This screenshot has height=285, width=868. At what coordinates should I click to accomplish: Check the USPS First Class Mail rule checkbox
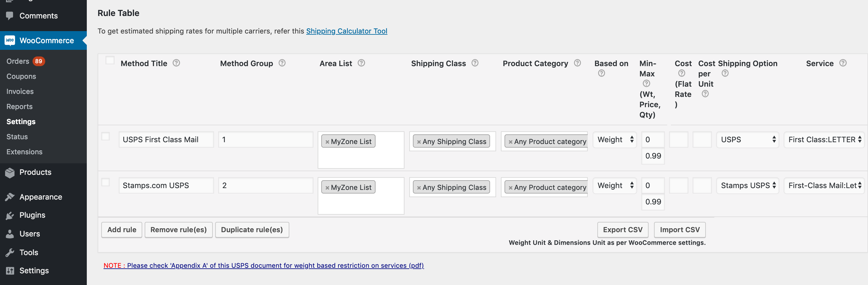tap(105, 136)
